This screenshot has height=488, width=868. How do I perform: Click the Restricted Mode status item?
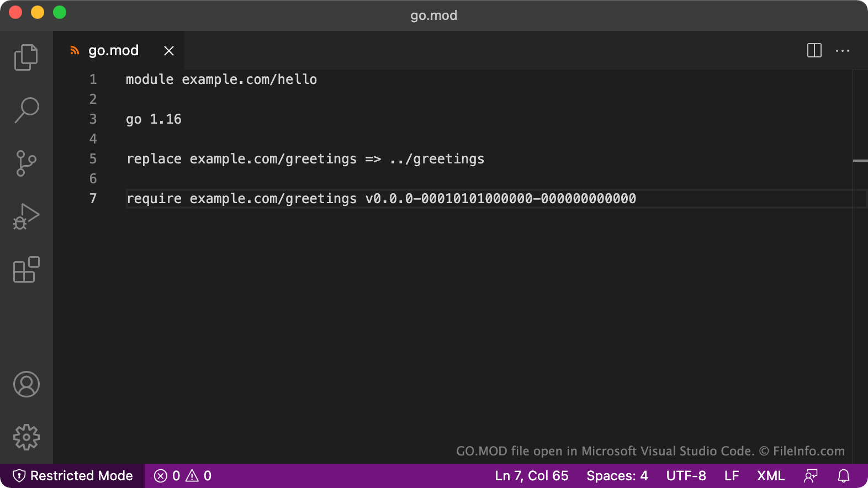pos(73,476)
